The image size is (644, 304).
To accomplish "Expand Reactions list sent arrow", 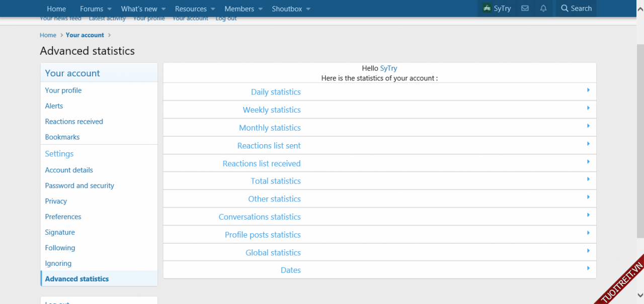I will coord(588,144).
